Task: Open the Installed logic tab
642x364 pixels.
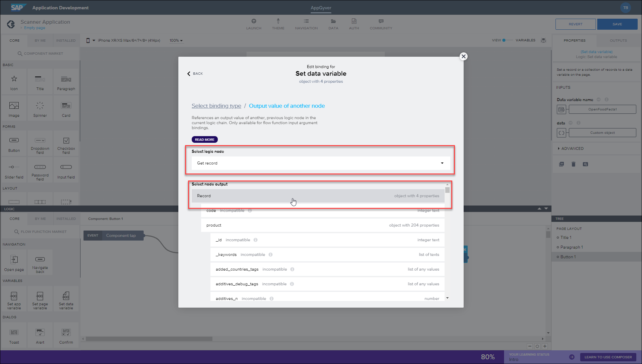Action: coord(66,219)
